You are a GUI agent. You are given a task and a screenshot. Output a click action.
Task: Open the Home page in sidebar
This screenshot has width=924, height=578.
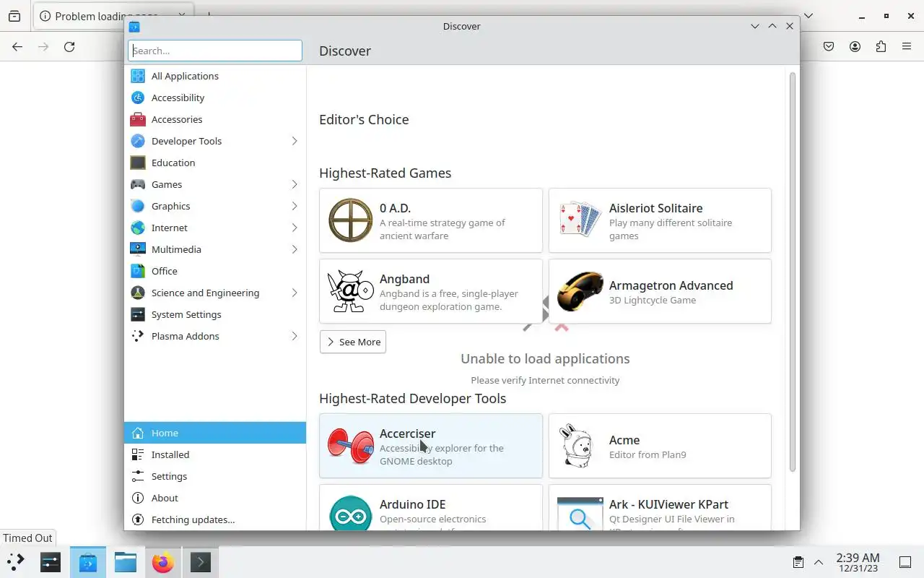click(215, 433)
